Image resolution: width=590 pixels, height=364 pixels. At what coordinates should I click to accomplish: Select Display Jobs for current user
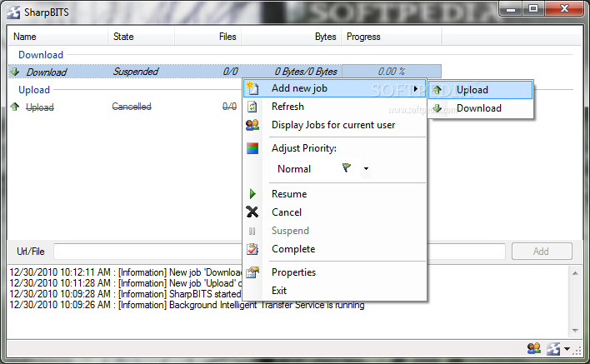(334, 125)
